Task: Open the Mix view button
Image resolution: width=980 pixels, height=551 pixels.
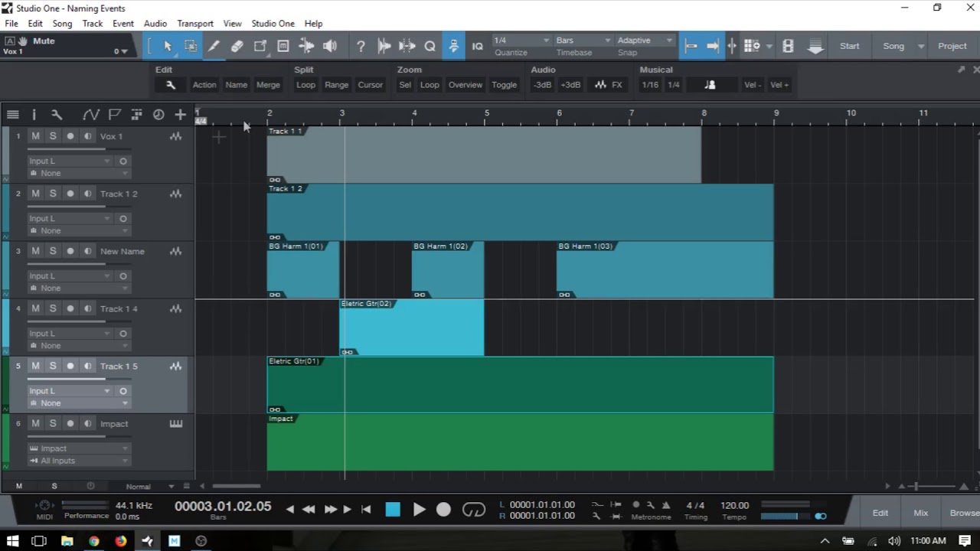Action: [x=921, y=513]
